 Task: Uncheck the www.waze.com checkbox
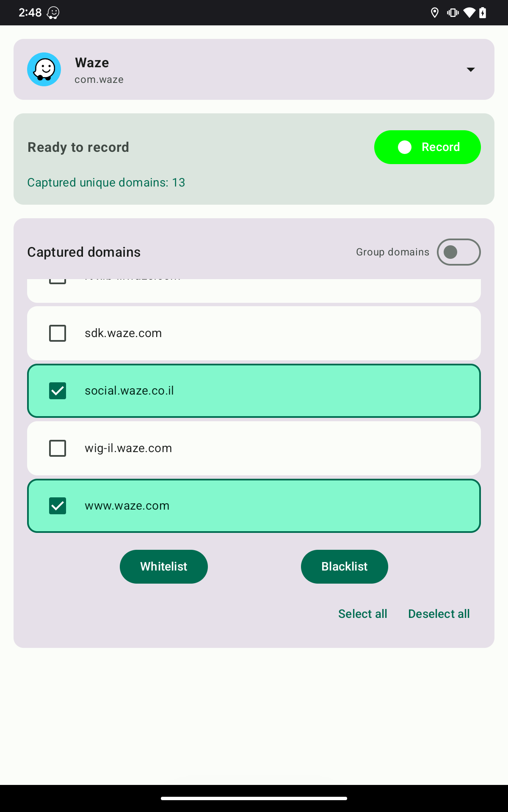(58, 506)
